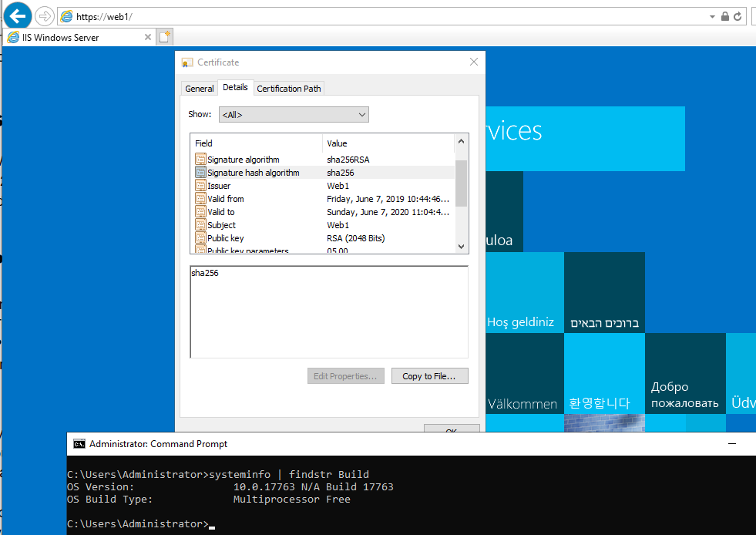Click the Public key field icon
756x535 pixels.
(200, 237)
